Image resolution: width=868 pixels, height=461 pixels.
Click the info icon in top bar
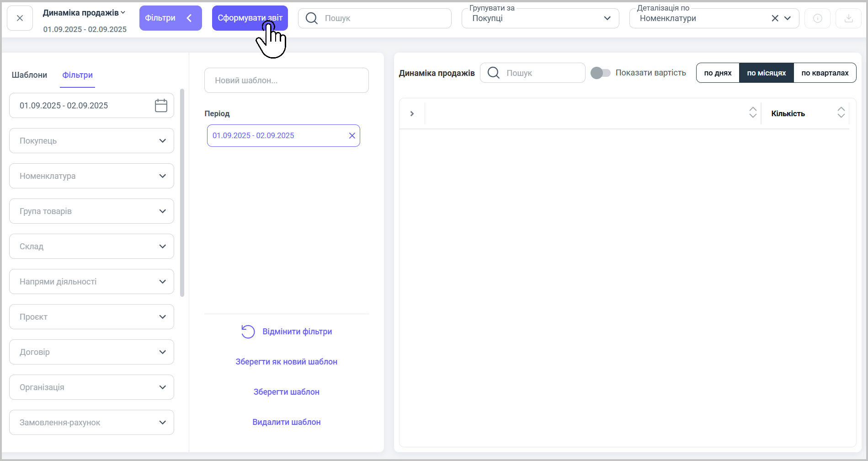[x=817, y=18]
